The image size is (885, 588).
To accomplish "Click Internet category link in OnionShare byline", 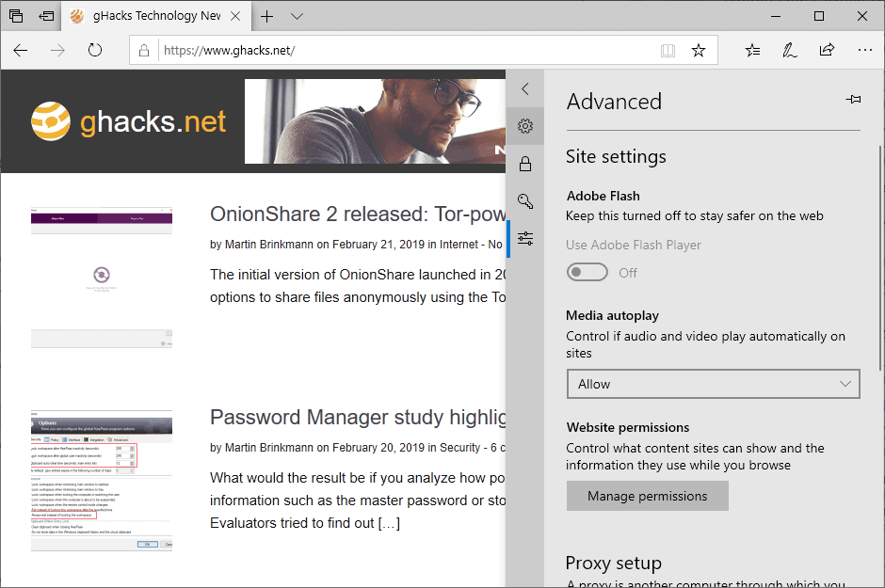I will [459, 244].
